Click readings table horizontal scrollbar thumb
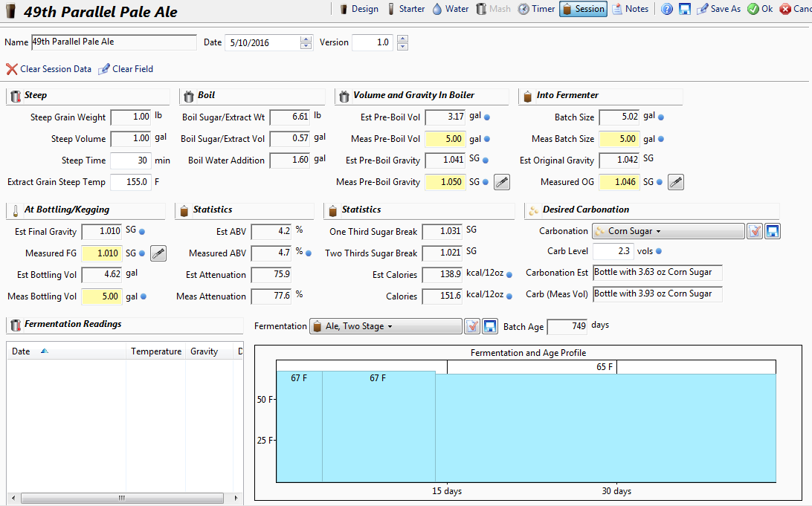The height and width of the screenshot is (506, 812). 122,499
